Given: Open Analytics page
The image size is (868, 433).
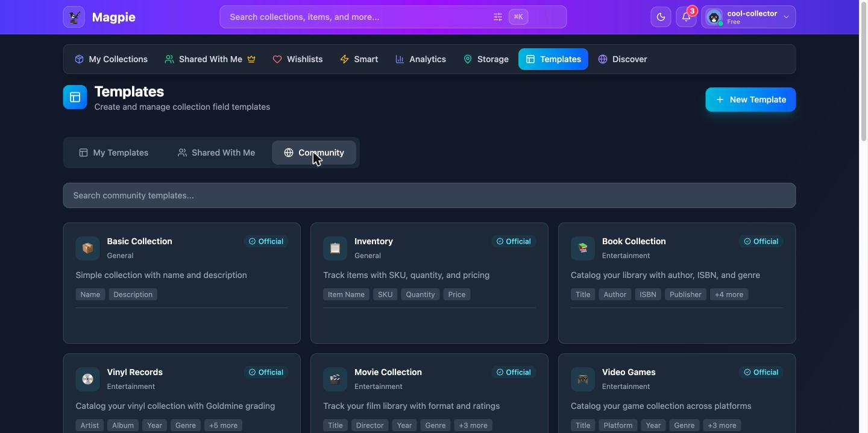Looking at the screenshot, I should click(421, 59).
